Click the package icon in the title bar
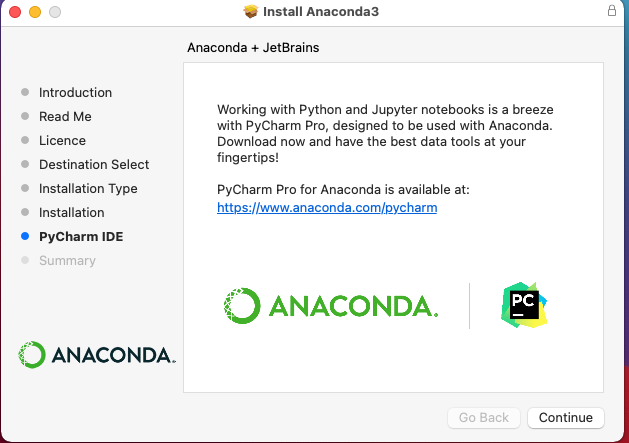The height and width of the screenshot is (443, 629). [x=250, y=12]
